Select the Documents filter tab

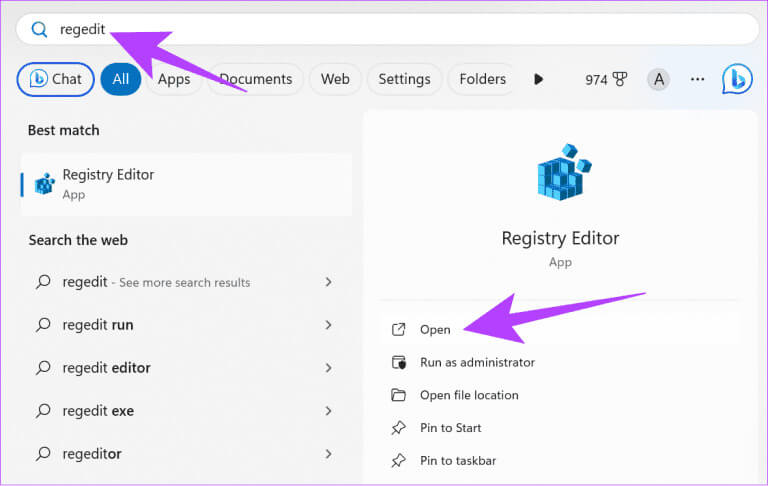255,79
